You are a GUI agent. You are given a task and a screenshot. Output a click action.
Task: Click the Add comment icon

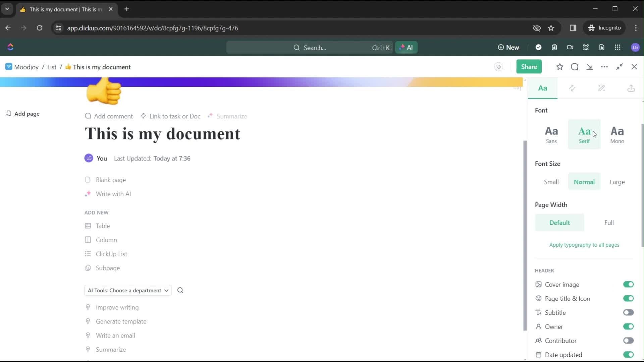click(x=88, y=116)
